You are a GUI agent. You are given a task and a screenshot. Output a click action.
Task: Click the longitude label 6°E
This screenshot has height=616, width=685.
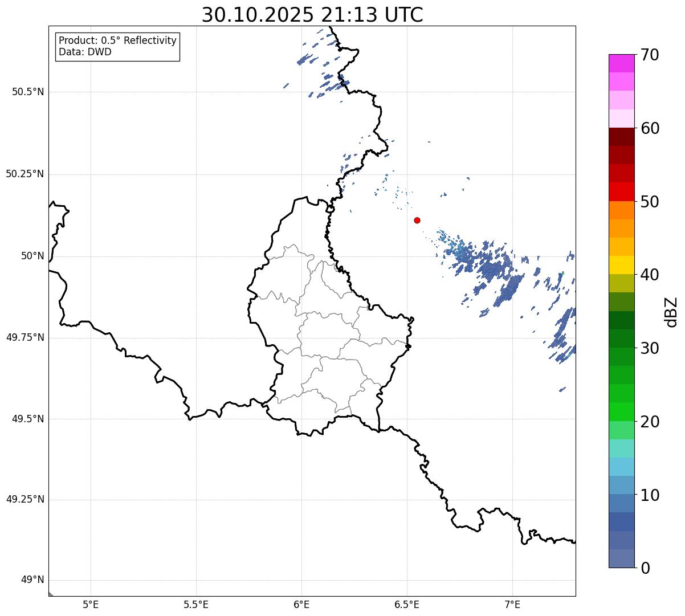(x=301, y=605)
